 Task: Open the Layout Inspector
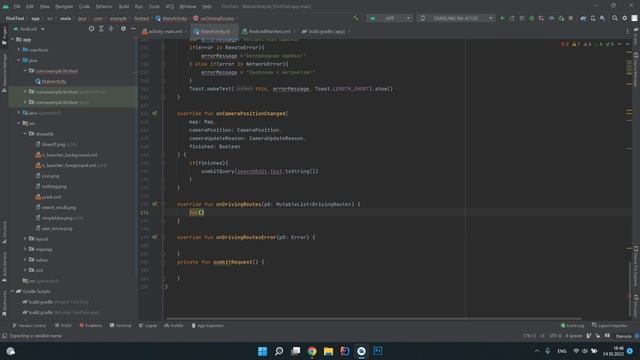click(610, 326)
